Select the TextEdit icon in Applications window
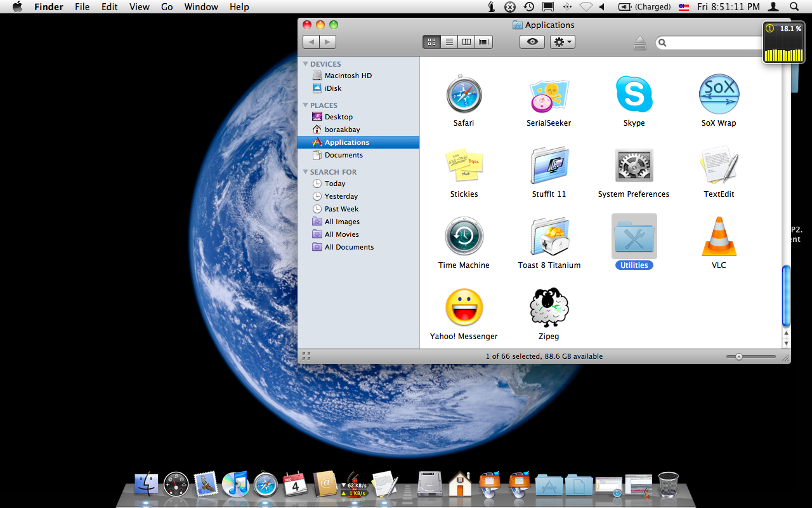812x508 pixels. pyautogui.click(x=719, y=166)
